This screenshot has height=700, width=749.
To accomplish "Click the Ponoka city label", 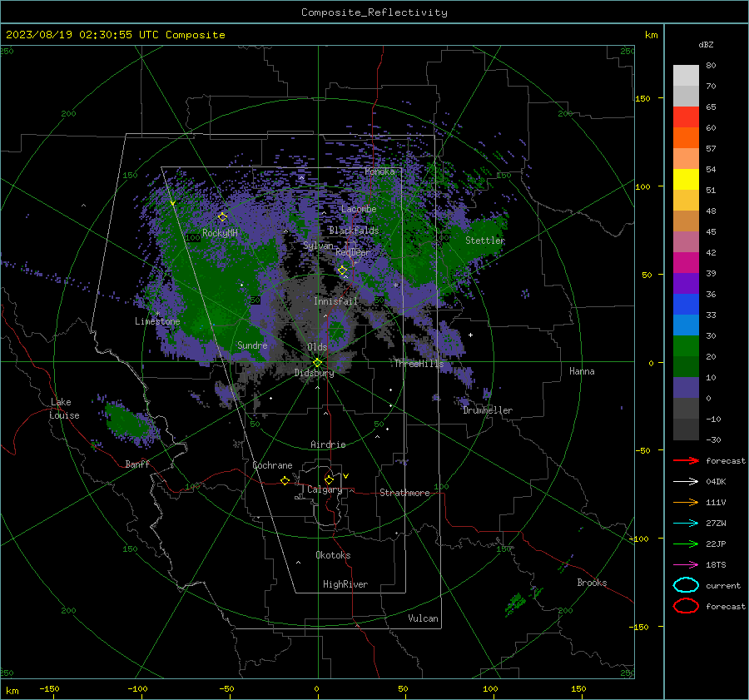I will point(379,171).
